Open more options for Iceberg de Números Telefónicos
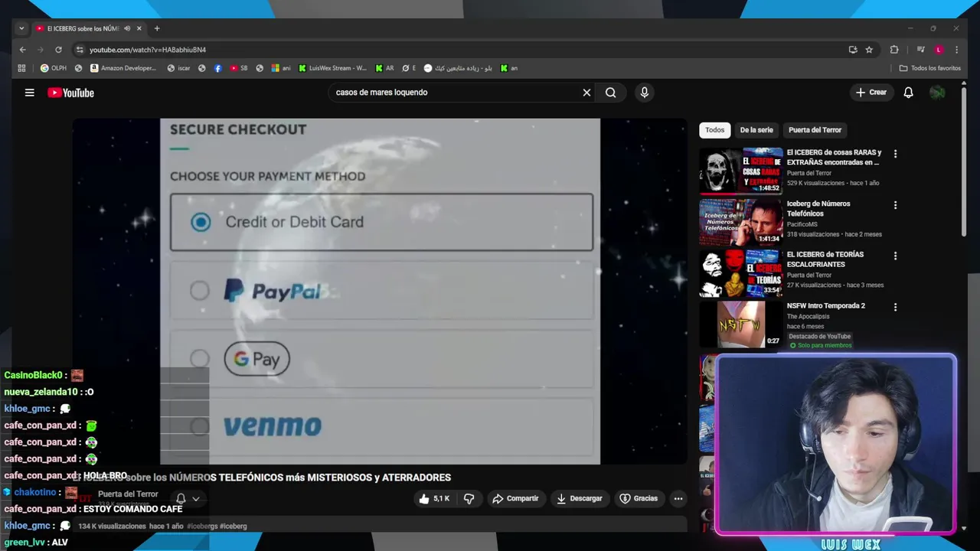Image resolution: width=980 pixels, height=551 pixels. 895,205
